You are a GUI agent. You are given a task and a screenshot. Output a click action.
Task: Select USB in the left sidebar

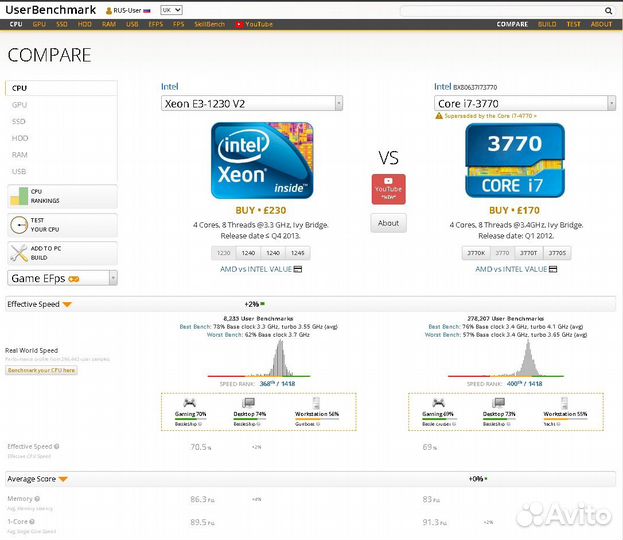[x=19, y=172]
